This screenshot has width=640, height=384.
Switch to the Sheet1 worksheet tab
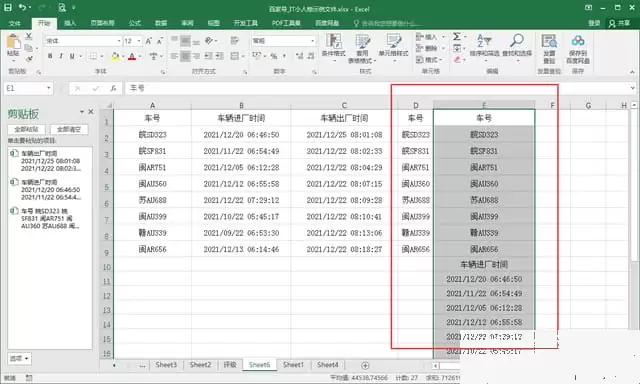coord(293,365)
